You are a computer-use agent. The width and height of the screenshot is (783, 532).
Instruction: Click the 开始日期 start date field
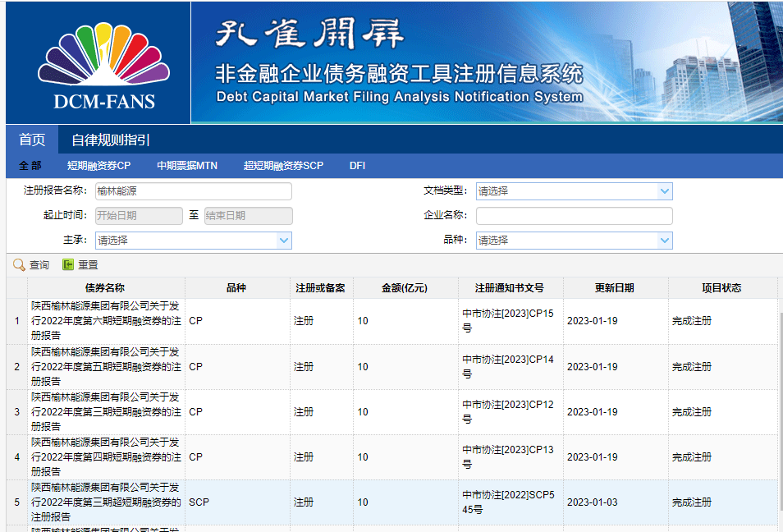pos(138,216)
